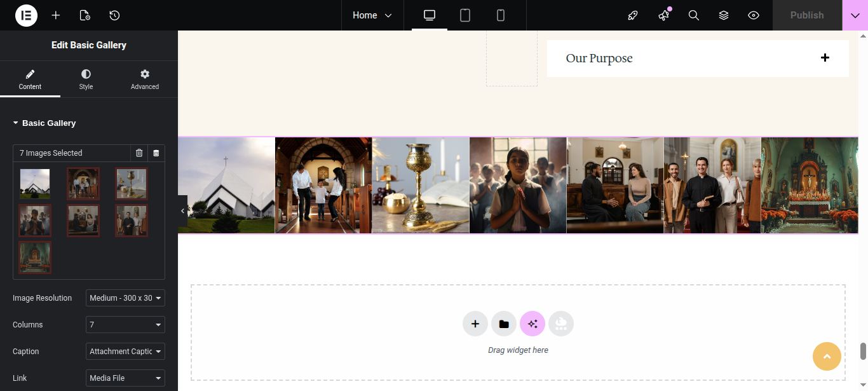Click the Add Element plus icon
This screenshot has height=391, width=868.
56,15
